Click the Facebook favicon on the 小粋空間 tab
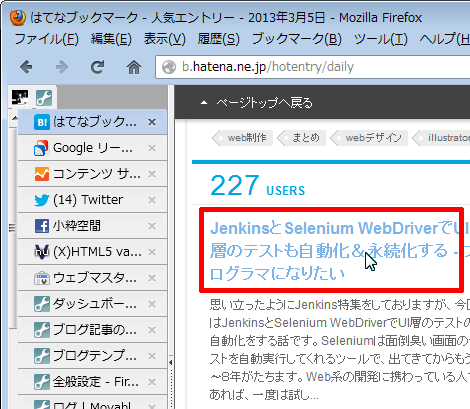This screenshot has height=409, width=470. point(42,226)
